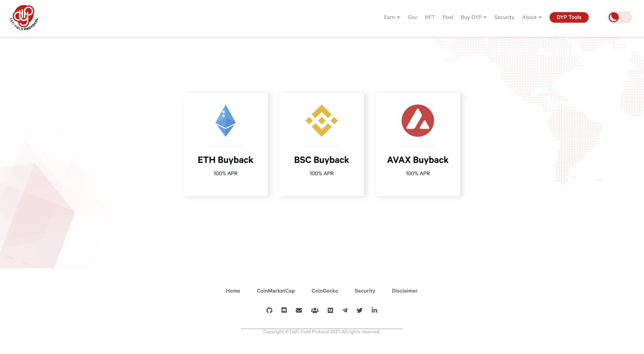The image size is (644, 354).
Task: Open the ETH Buyback card
Action: [225, 145]
